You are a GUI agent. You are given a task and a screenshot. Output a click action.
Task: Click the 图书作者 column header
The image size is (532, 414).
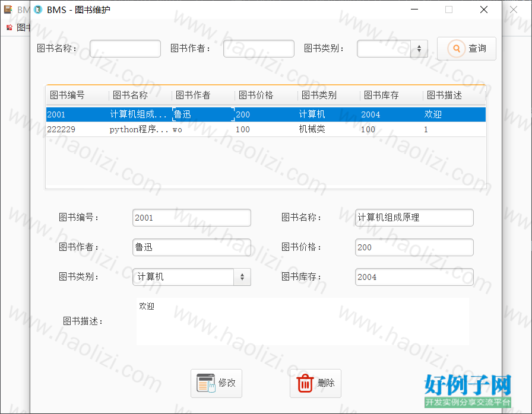pos(203,95)
